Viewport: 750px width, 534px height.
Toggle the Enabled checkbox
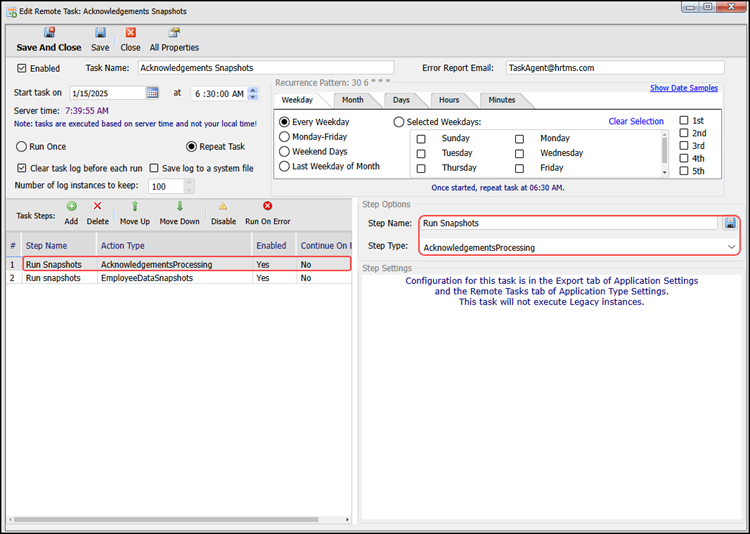(x=23, y=69)
